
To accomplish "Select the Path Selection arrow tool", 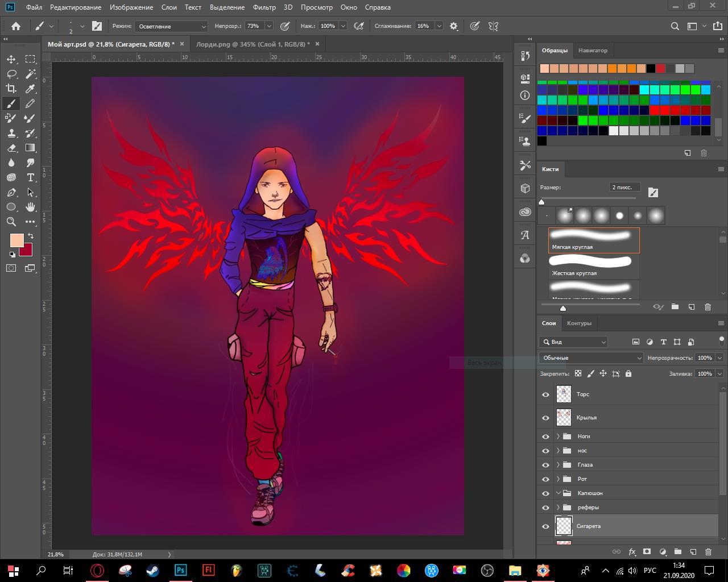I will (30, 192).
